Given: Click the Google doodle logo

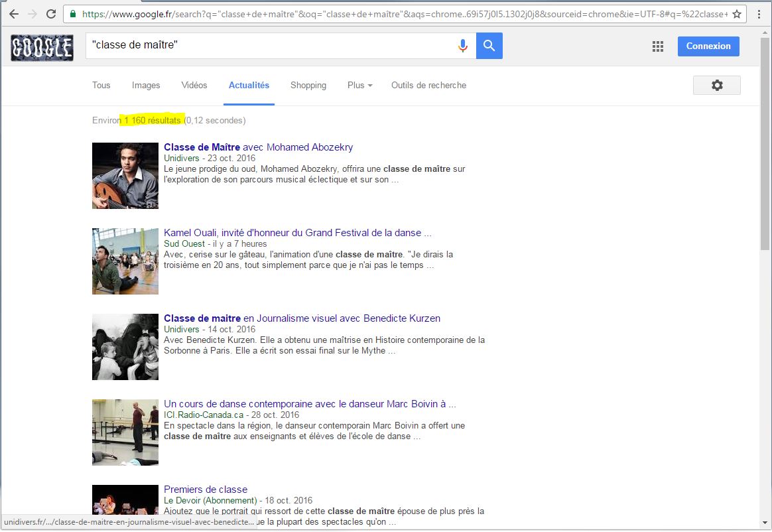Looking at the screenshot, I should pyautogui.click(x=42, y=48).
